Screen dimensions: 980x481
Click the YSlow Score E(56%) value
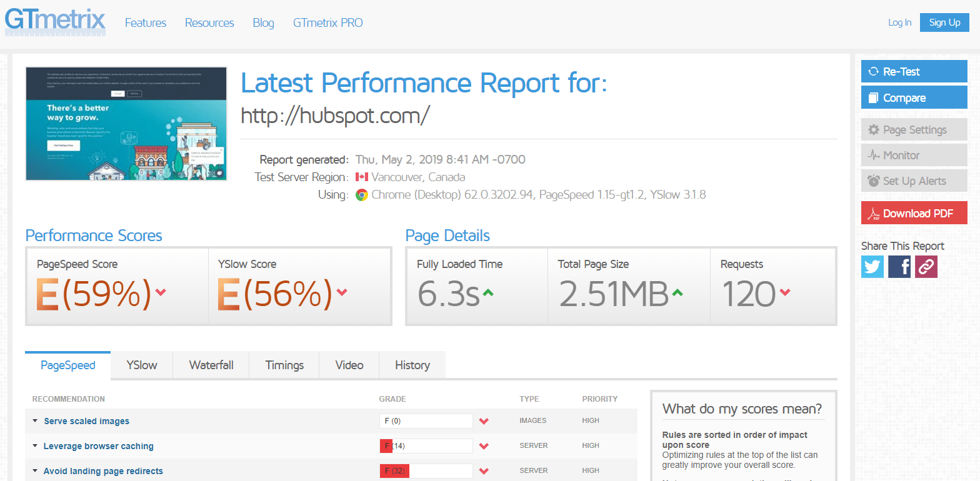click(276, 294)
